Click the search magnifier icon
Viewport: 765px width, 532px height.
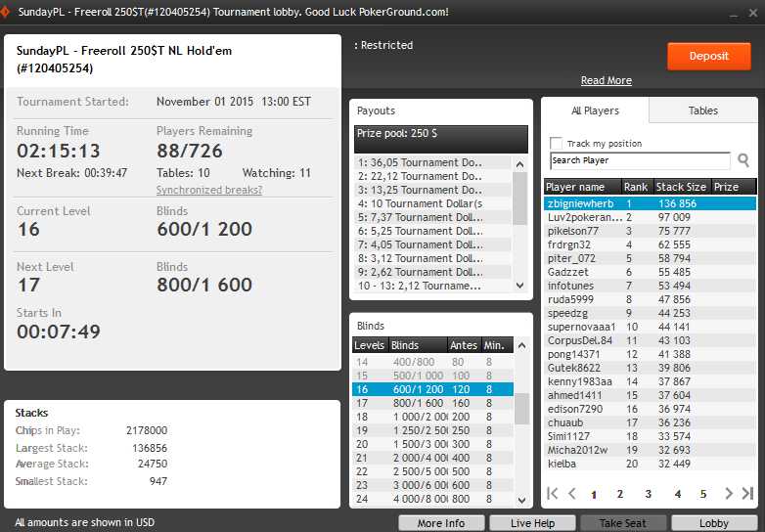point(743,160)
